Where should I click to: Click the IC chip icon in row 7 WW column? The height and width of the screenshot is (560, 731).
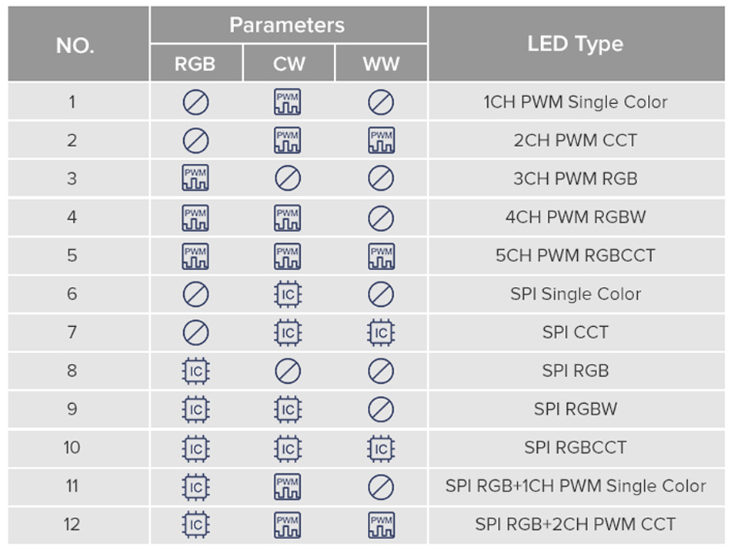click(x=381, y=332)
